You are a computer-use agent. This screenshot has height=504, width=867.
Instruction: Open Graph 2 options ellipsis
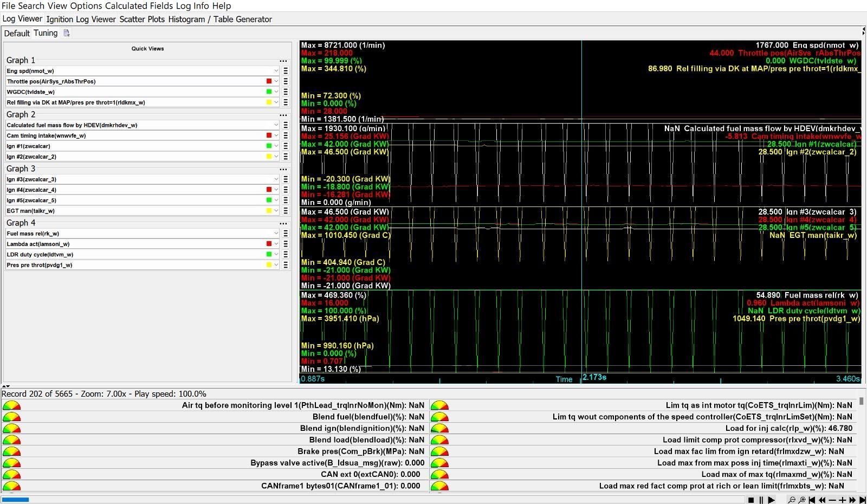click(283, 115)
